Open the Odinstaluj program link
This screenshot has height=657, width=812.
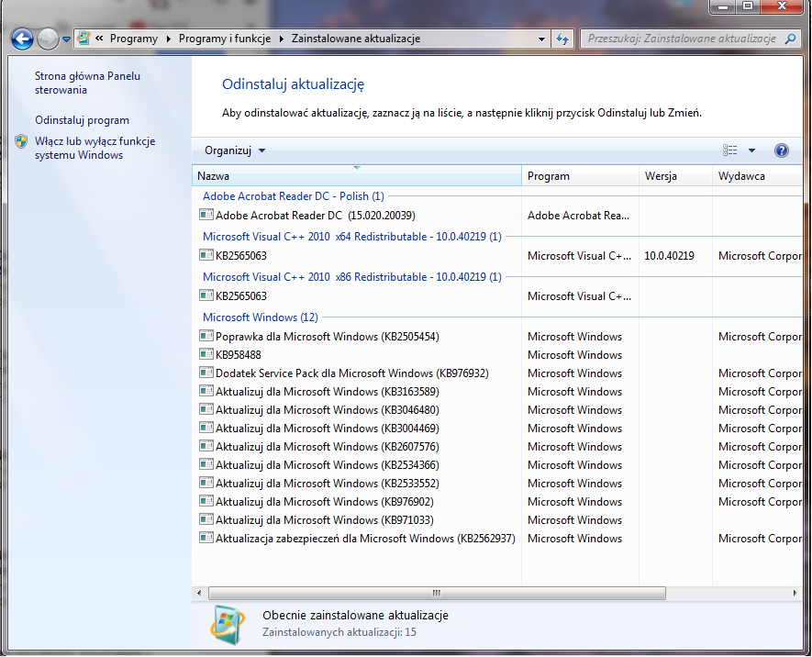82,120
